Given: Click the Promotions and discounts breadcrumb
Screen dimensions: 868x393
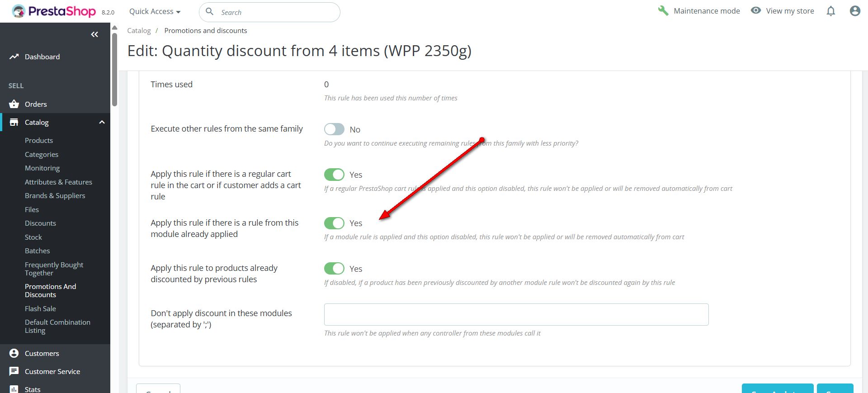Looking at the screenshot, I should click(206, 30).
